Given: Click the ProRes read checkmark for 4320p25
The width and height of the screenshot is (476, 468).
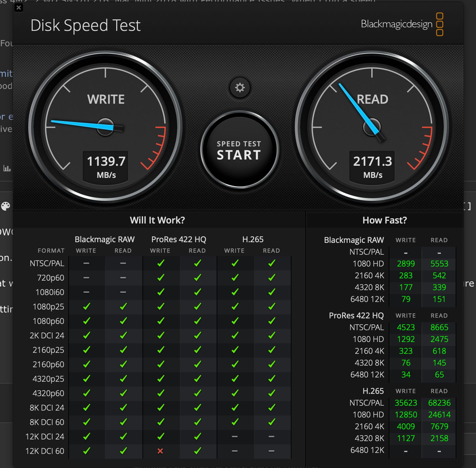Looking at the screenshot, I should (x=197, y=379).
